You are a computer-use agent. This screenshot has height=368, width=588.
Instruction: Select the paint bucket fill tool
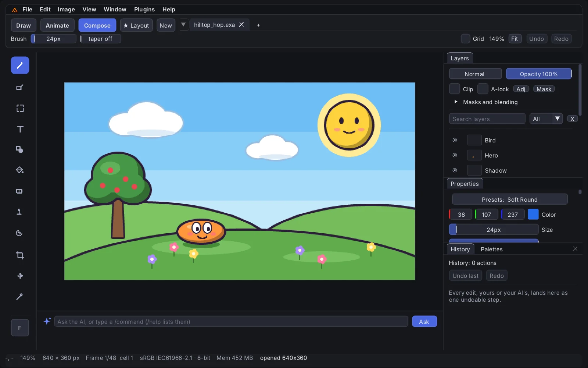click(x=20, y=170)
